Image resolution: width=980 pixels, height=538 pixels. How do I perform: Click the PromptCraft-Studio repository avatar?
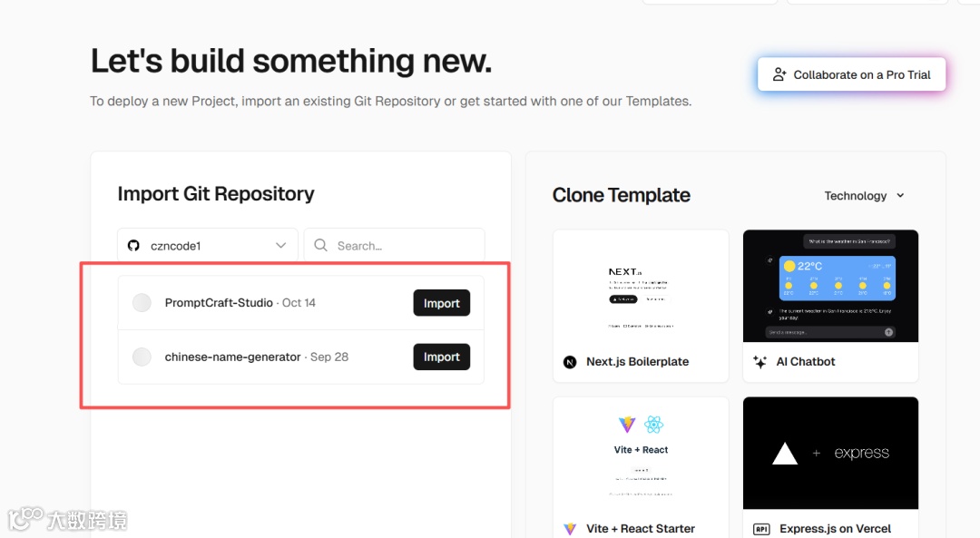[x=142, y=303]
